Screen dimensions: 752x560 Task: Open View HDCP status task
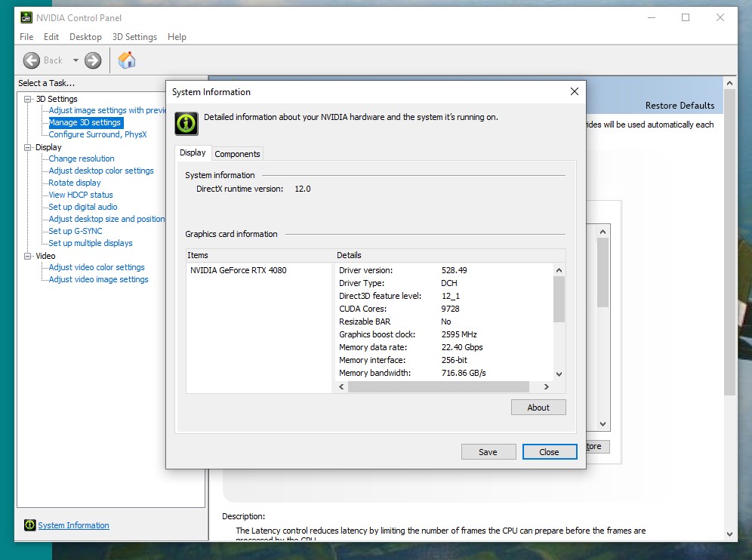click(81, 195)
